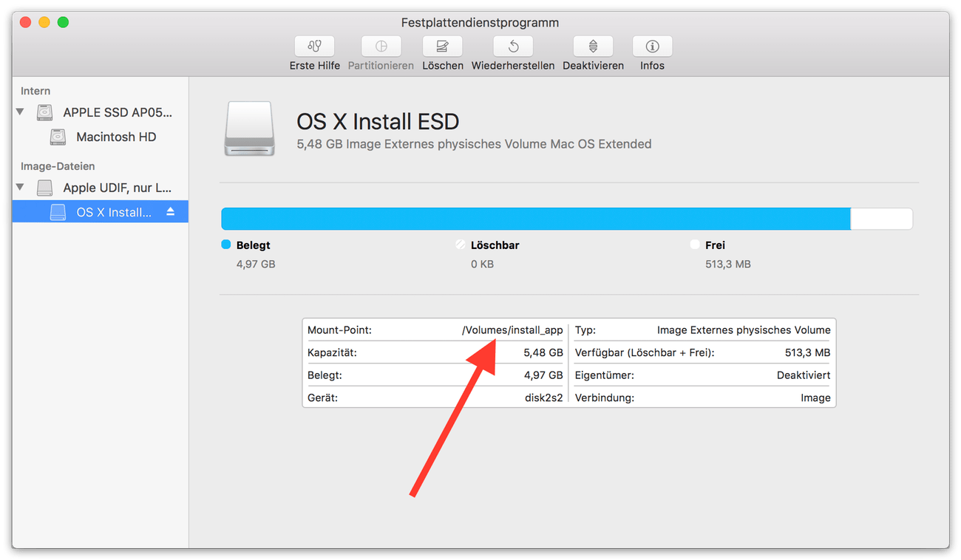Click the Belegt legend label
The height and width of the screenshot is (560, 961).
coord(254,245)
